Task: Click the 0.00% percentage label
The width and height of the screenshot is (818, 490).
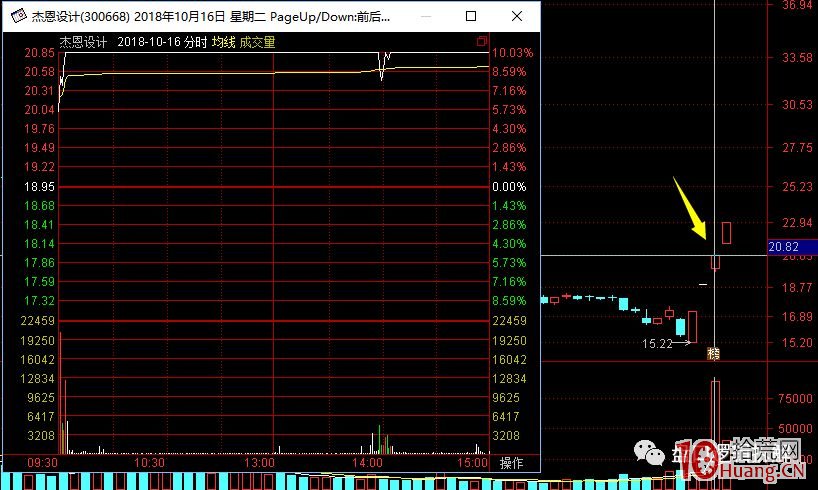Action: pyautogui.click(x=509, y=186)
